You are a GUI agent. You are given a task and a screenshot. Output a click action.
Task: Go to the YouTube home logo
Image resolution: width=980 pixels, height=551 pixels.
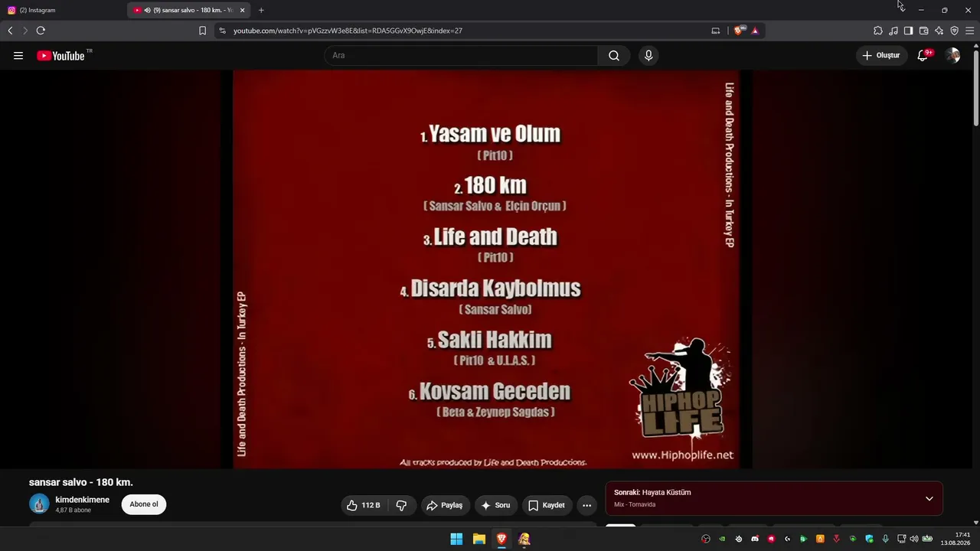pos(60,55)
